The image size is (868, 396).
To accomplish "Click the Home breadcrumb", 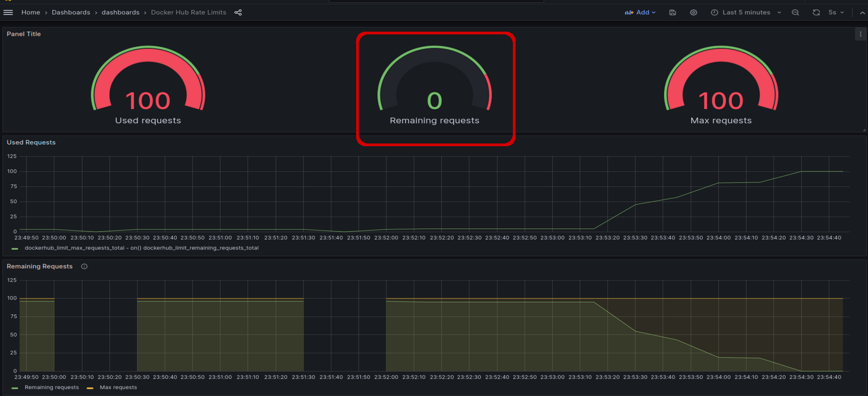I will [x=31, y=12].
